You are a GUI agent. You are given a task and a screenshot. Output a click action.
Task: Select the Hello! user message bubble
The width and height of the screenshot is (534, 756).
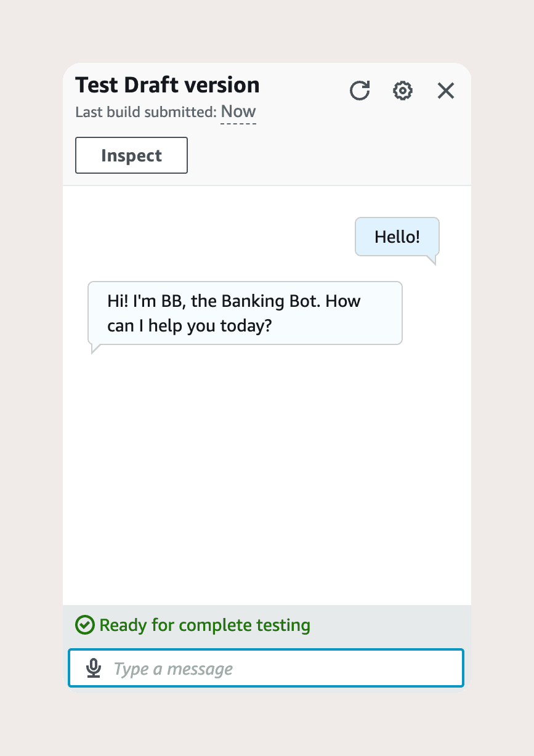397,236
